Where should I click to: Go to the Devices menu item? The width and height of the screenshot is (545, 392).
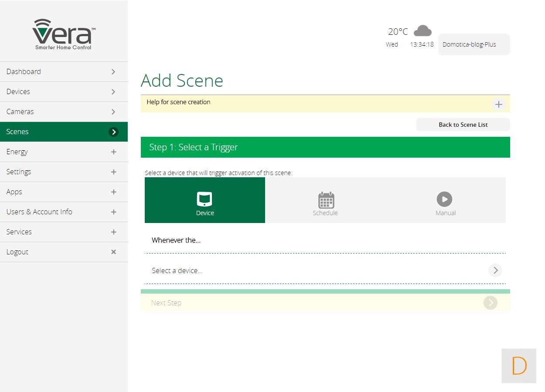click(x=64, y=91)
